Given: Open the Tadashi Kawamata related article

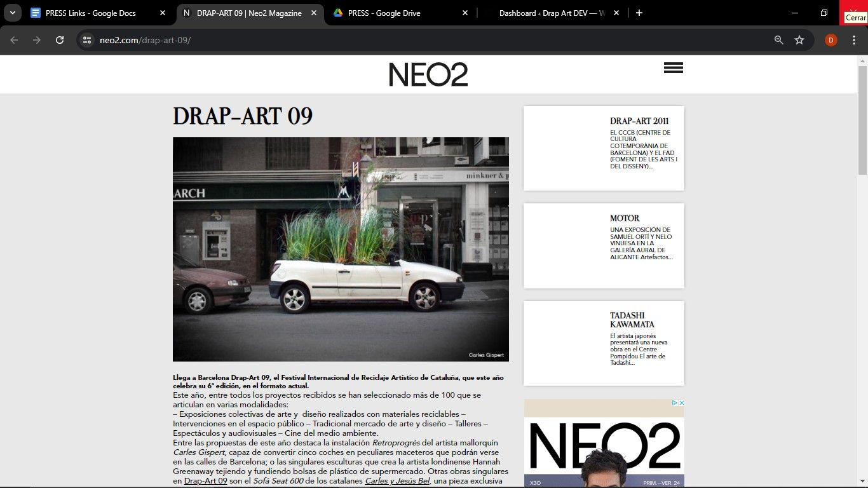Looking at the screenshot, I should pyautogui.click(x=632, y=320).
